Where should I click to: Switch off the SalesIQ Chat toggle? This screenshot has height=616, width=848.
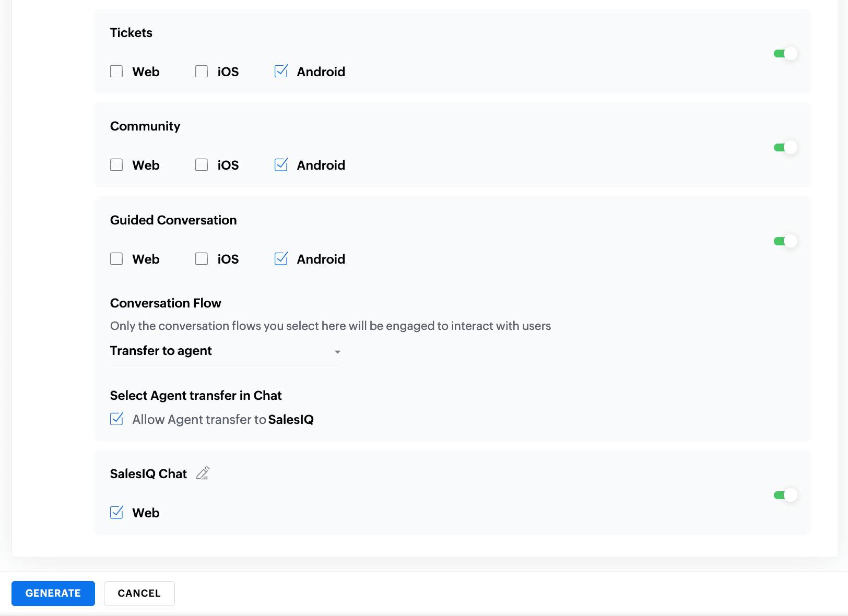pos(785,495)
